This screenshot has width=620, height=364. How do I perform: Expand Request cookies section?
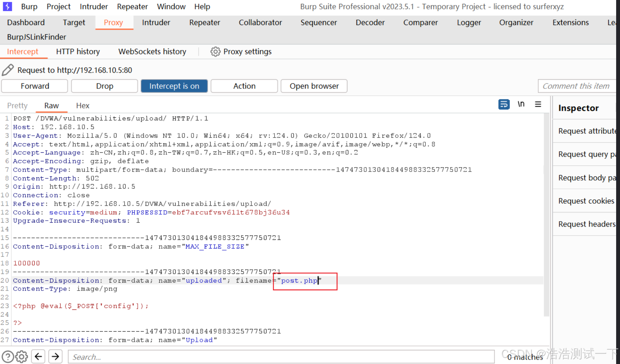pos(586,201)
